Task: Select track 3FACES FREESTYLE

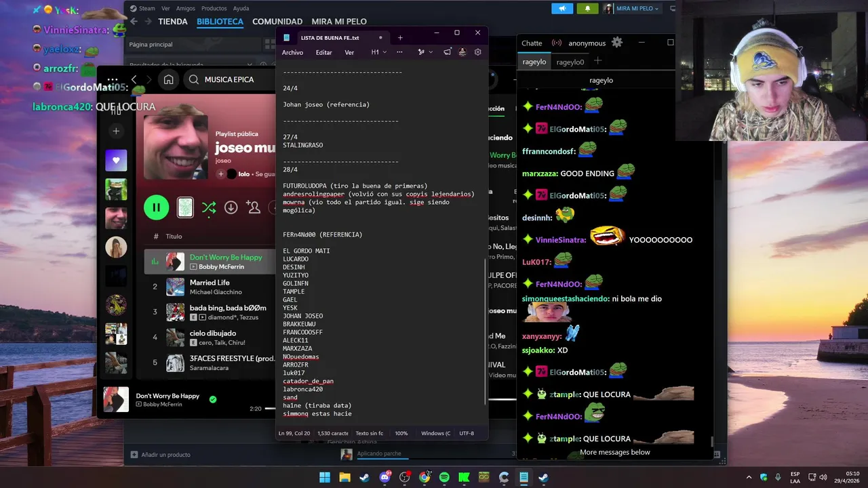Action: [x=210, y=363]
